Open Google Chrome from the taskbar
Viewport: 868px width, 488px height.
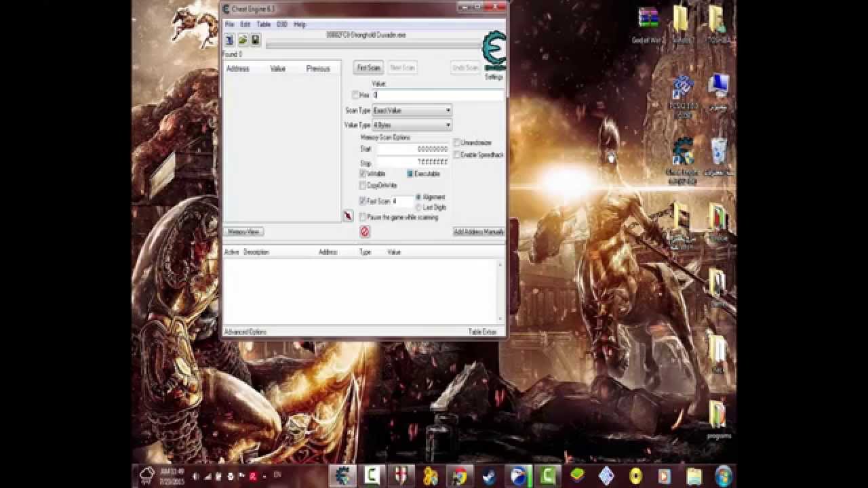pyautogui.click(x=460, y=476)
